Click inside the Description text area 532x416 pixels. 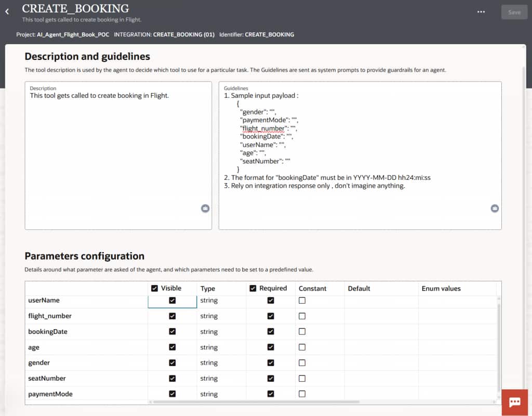coord(118,156)
